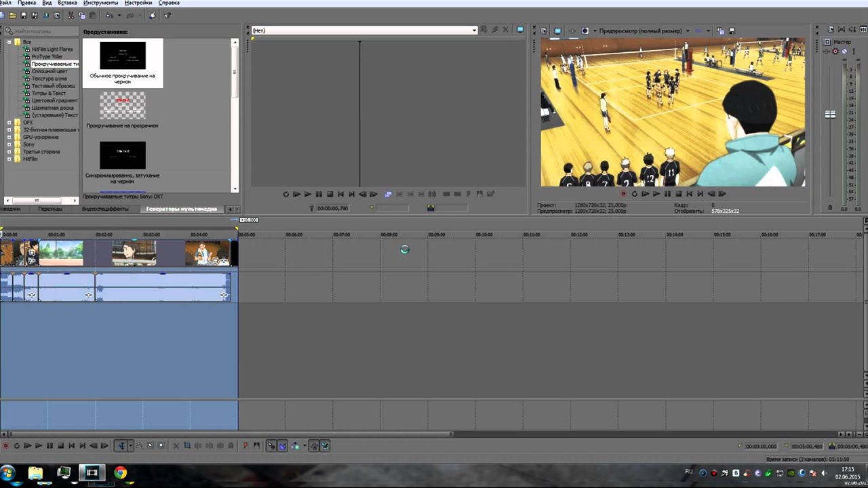Switch to the Видеоспецэффекты tab

[x=105, y=209]
